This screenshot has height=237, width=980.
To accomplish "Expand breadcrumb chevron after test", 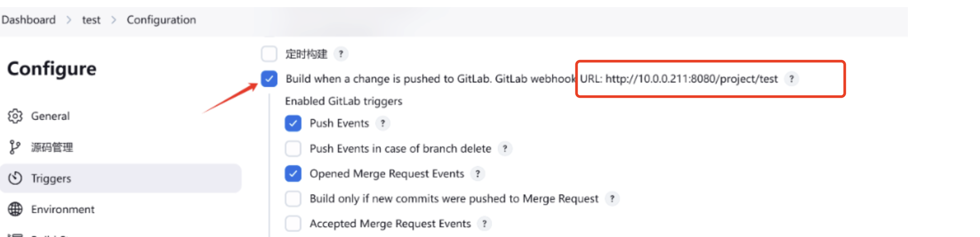I will click(114, 20).
